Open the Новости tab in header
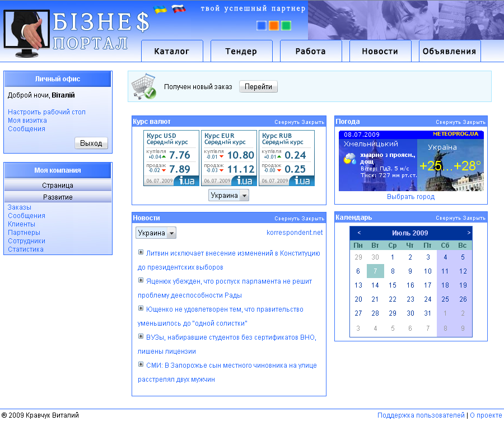The width and height of the screenshot is (504, 421). click(380, 51)
